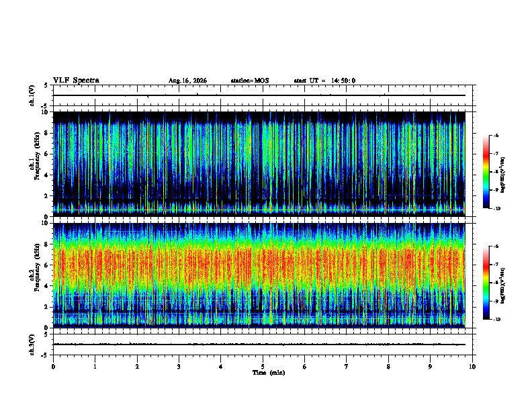This screenshot has height=411, width=532.
Task: Click the time axis tick label "9"
Action: tap(430, 367)
